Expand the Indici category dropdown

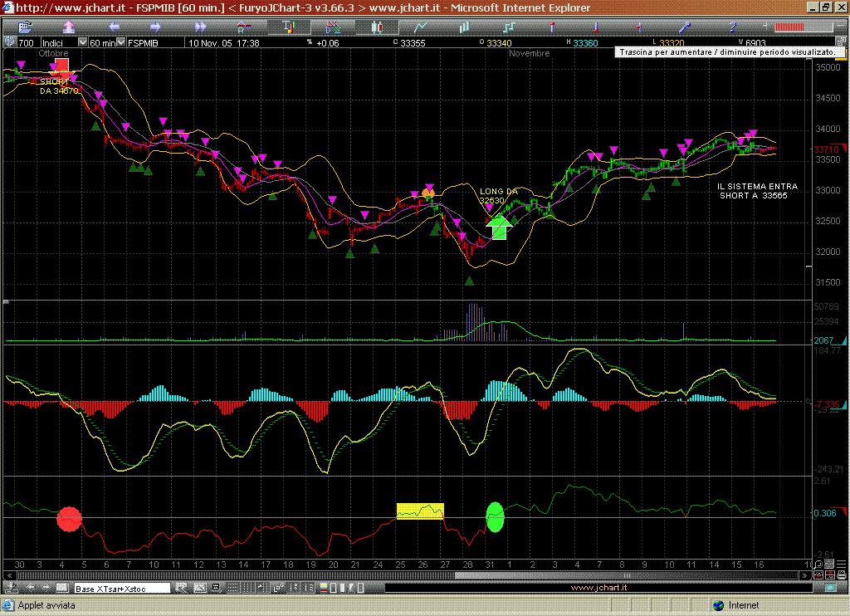[82, 42]
